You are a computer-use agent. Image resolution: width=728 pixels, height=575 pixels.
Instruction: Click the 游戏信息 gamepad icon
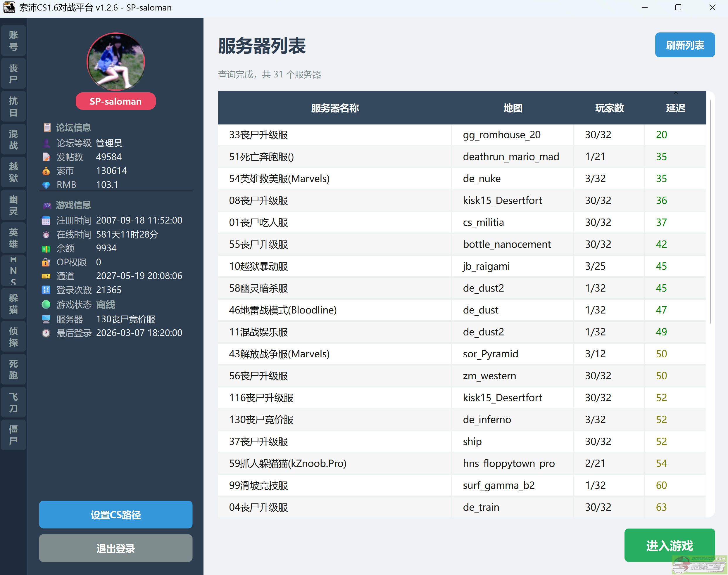coord(47,205)
